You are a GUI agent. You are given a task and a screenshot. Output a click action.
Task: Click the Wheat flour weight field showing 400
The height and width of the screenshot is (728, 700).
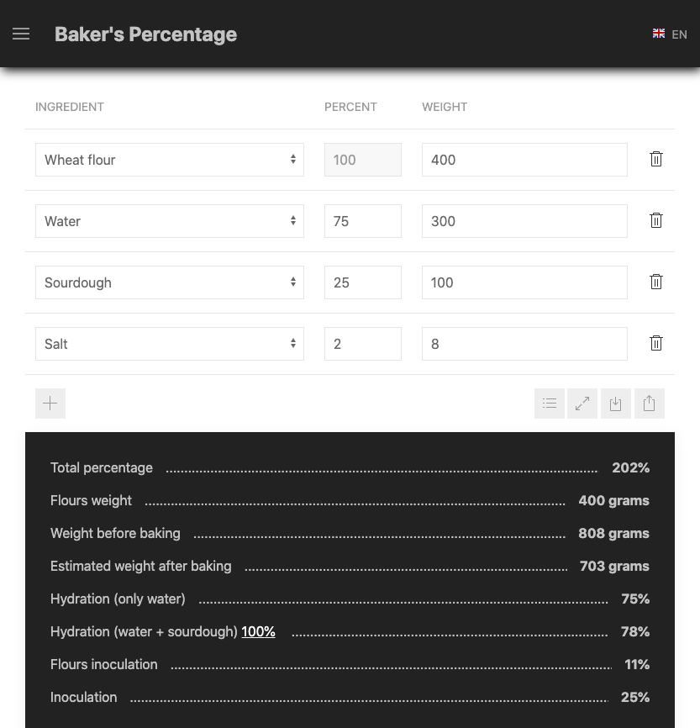point(524,160)
